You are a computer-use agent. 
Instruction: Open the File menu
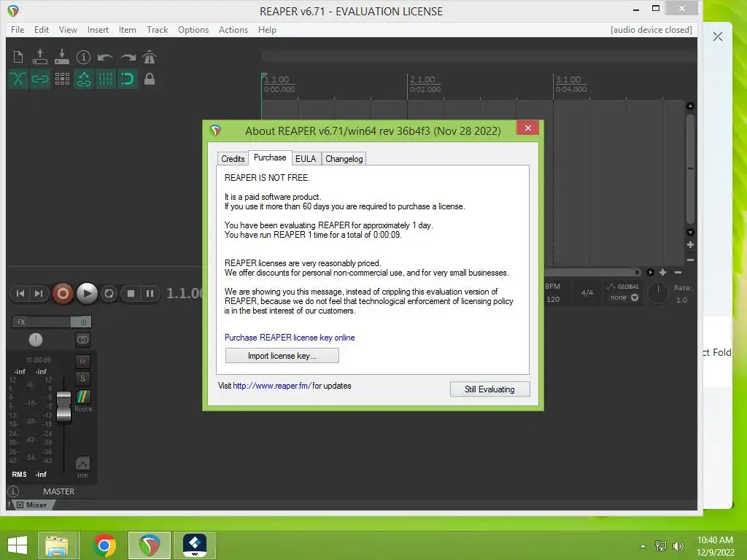coord(18,29)
